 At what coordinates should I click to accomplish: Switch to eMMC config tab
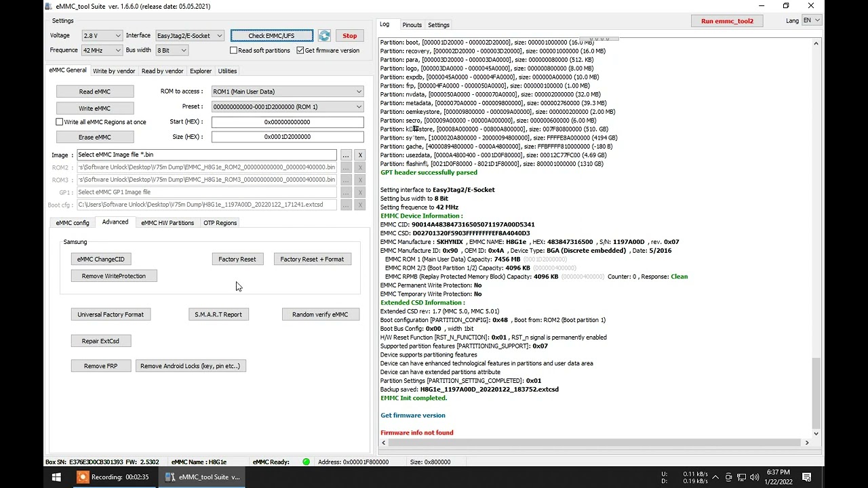[x=73, y=223]
